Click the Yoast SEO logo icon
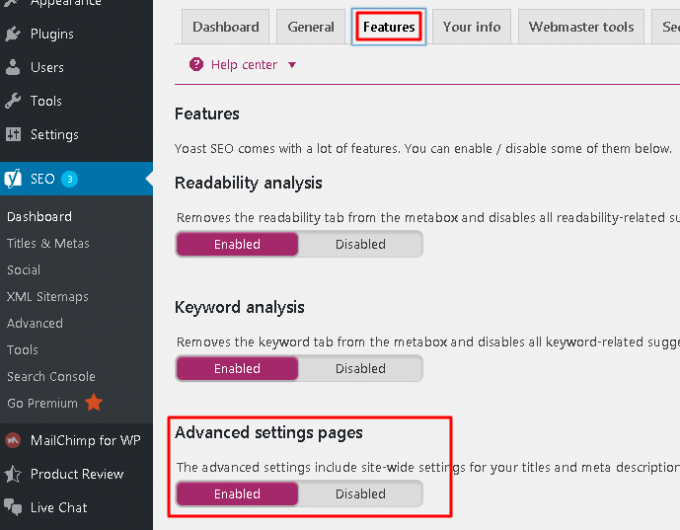This screenshot has width=680, height=530. point(13,179)
